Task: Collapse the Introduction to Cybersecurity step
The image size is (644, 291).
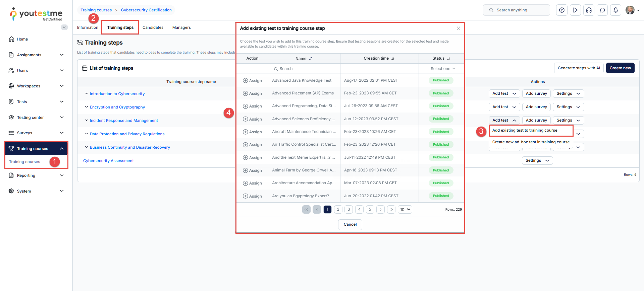Action: (x=86, y=94)
